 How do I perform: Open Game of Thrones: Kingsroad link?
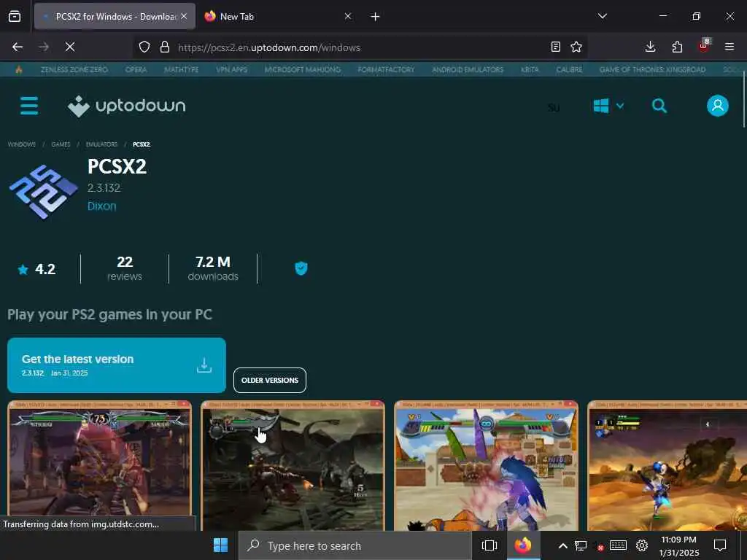pyautogui.click(x=652, y=69)
